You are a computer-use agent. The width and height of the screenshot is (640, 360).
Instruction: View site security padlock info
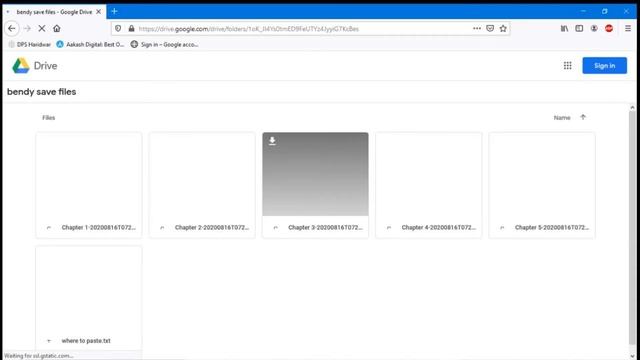pyautogui.click(x=131, y=29)
